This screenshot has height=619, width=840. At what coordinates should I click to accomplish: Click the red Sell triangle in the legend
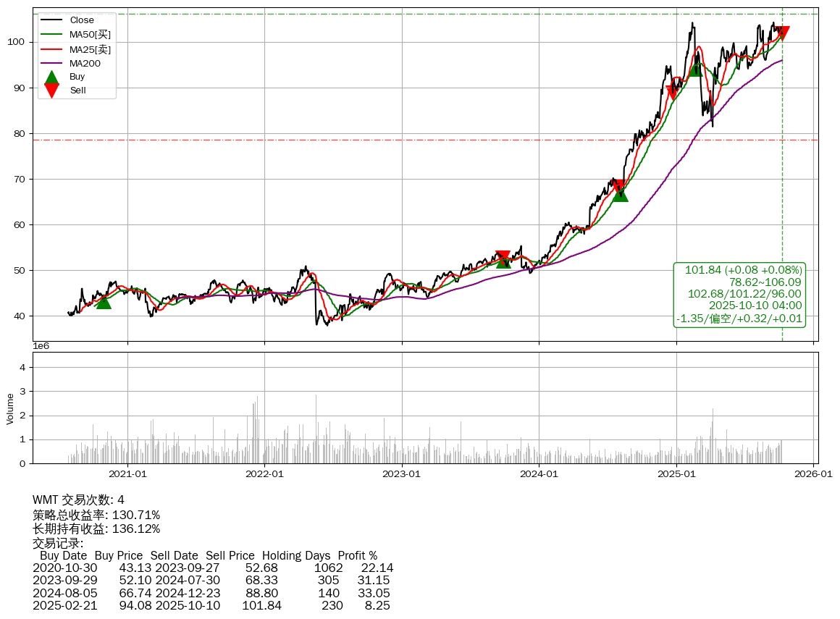[x=51, y=90]
